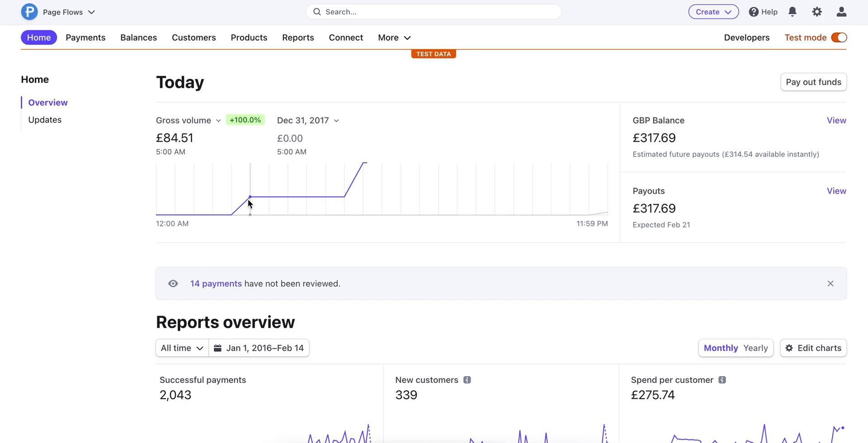Click the Page Flows logo icon
Image resolution: width=868 pixels, height=443 pixels.
(29, 12)
